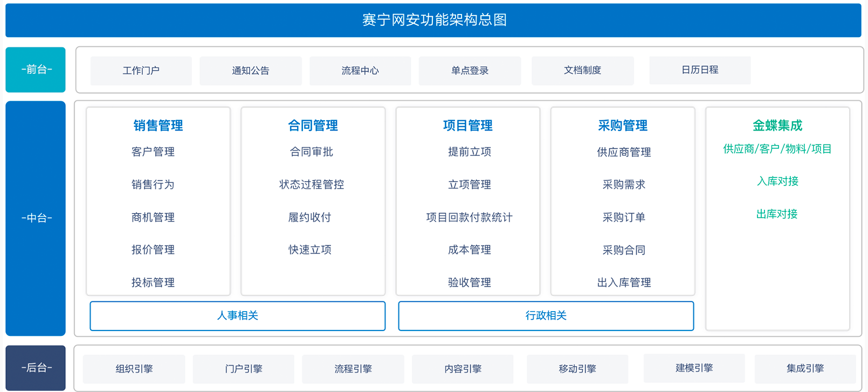Click the 金蝶集成 heading

point(777,126)
